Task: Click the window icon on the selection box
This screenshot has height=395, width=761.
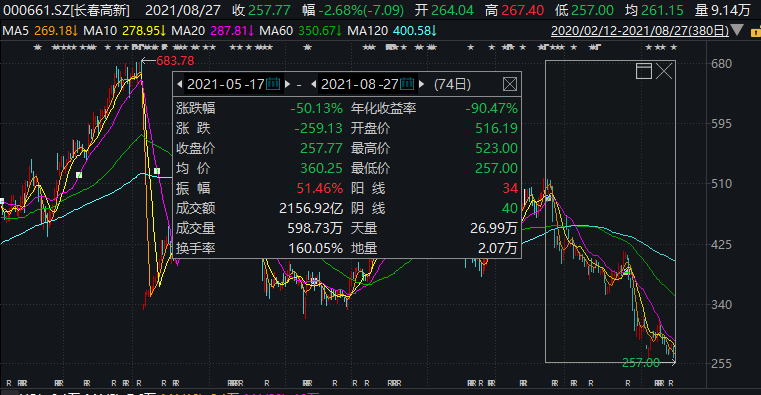Action: (644, 71)
